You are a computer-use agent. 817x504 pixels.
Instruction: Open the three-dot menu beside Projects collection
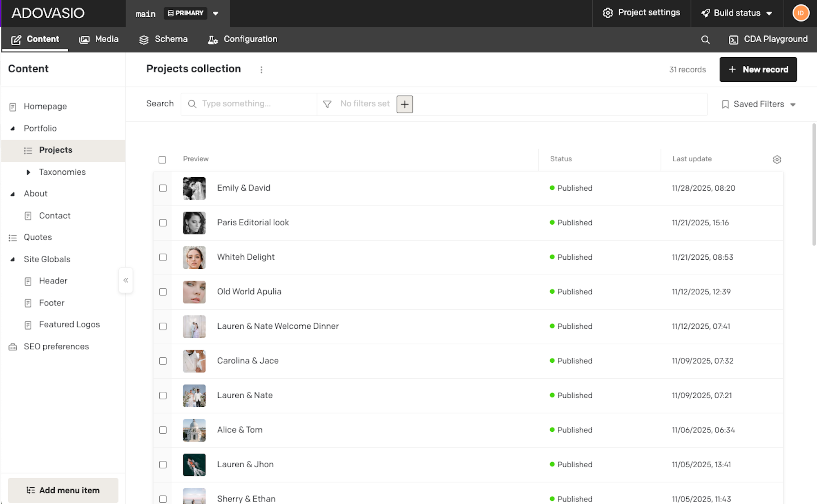click(x=261, y=70)
